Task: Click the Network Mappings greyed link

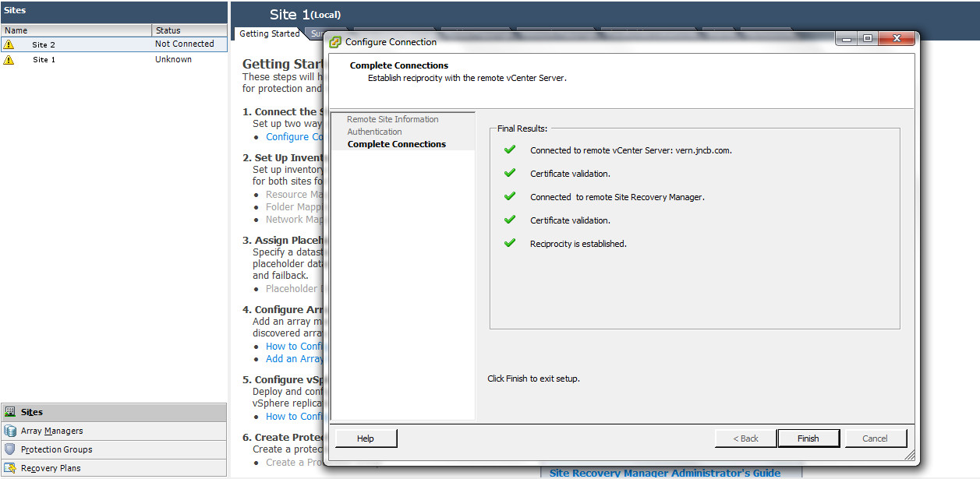Action: pyautogui.click(x=294, y=220)
